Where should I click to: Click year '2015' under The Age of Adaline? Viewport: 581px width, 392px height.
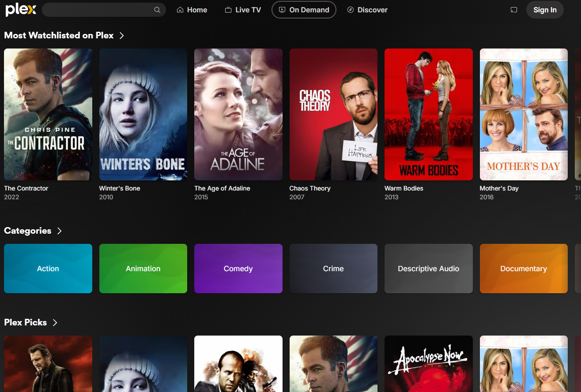(201, 197)
